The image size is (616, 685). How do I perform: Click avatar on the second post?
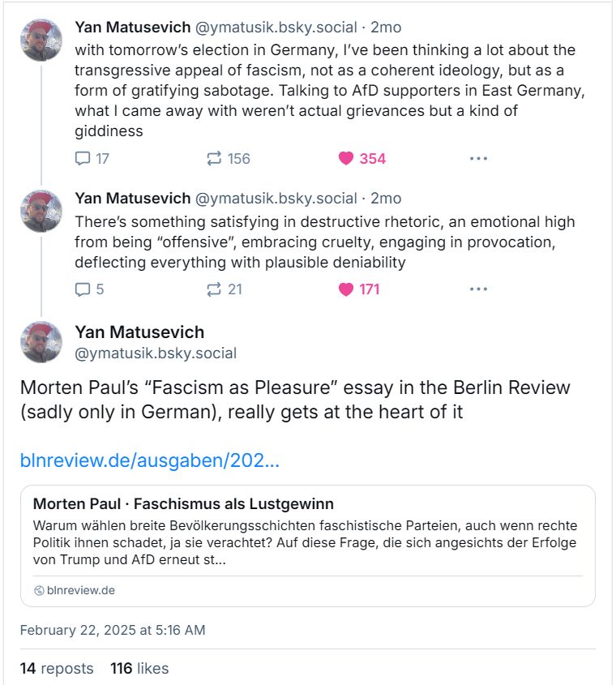pyautogui.click(x=41, y=211)
